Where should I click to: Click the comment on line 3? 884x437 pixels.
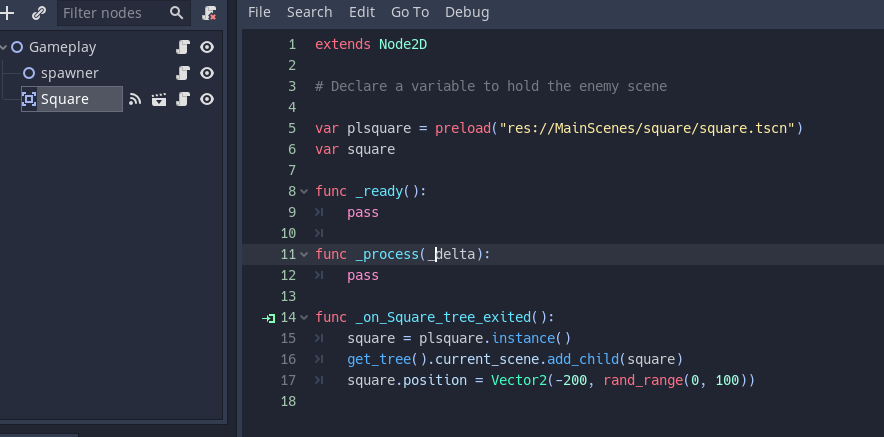click(x=491, y=86)
